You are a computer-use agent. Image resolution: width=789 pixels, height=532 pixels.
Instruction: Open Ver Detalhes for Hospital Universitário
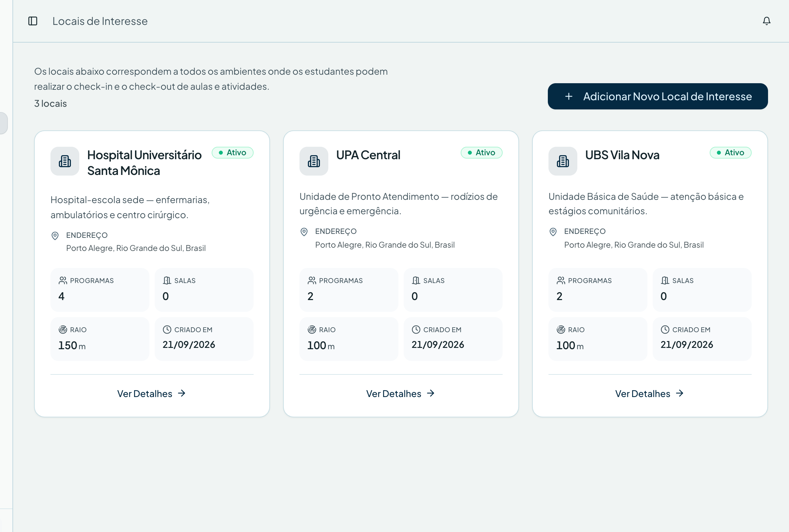click(x=152, y=393)
